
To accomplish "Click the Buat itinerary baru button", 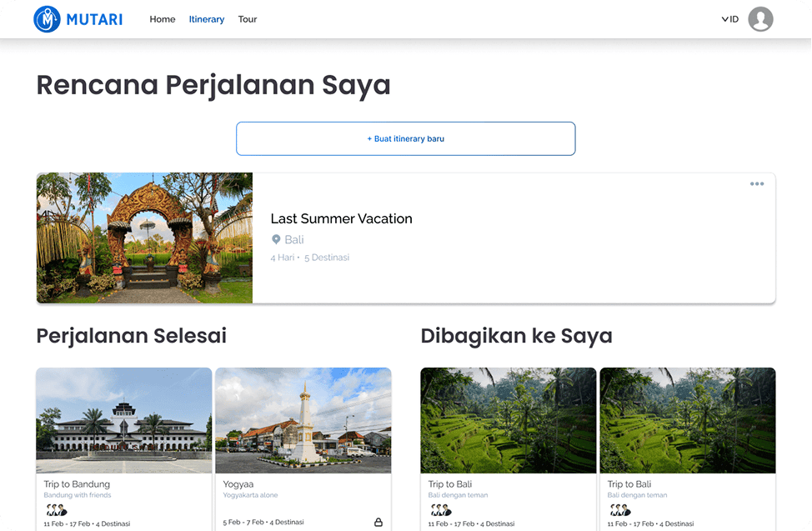I will coord(405,138).
